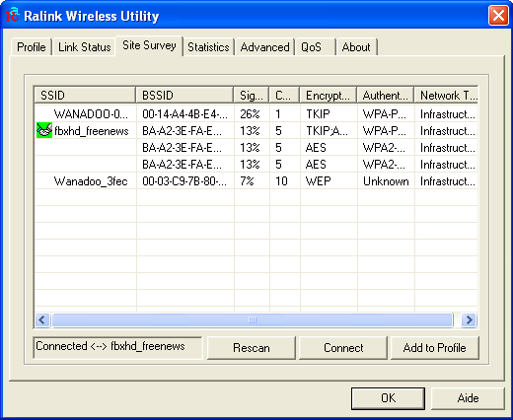Click the Rescan button

click(252, 348)
